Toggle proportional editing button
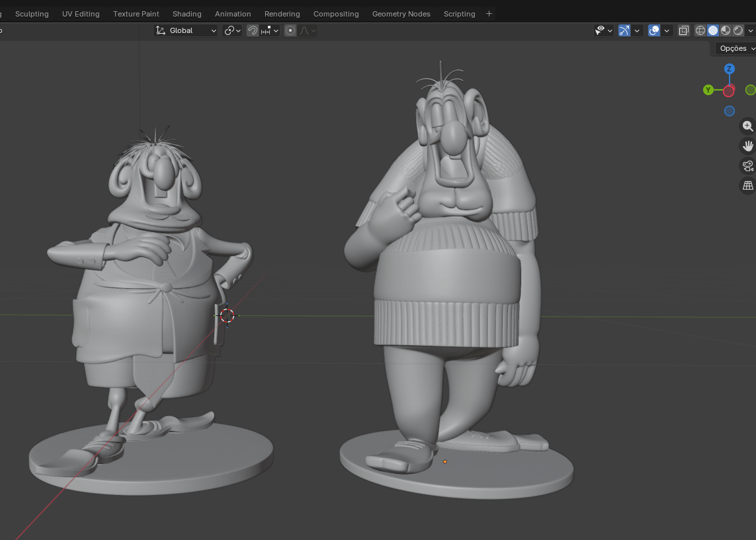Image resolution: width=756 pixels, height=540 pixels. pyautogui.click(x=290, y=30)
